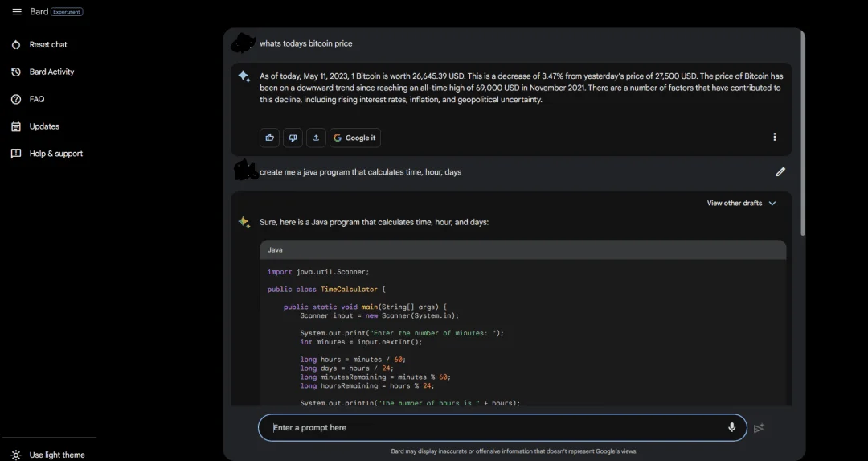Click 'import java.util.Scanner;' code line
Screen dimensions: 868x461
[x=318, y=272]
